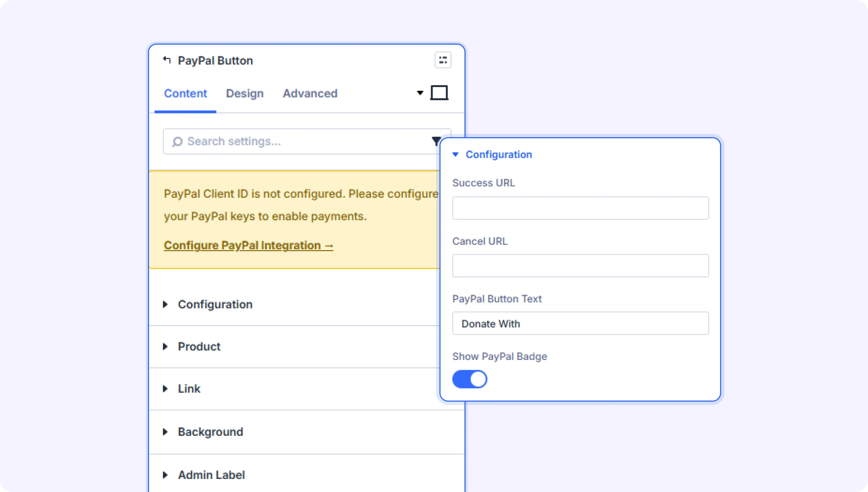The image size is (868, 492).
Task: Click the Cancel URL input field
Action: 580,266
